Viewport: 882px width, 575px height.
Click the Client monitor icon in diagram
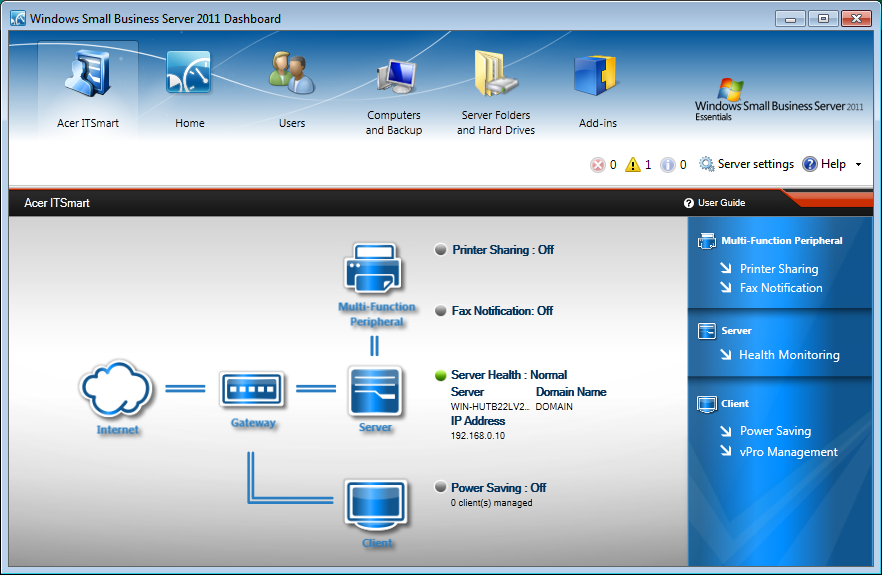coord(376,505)
